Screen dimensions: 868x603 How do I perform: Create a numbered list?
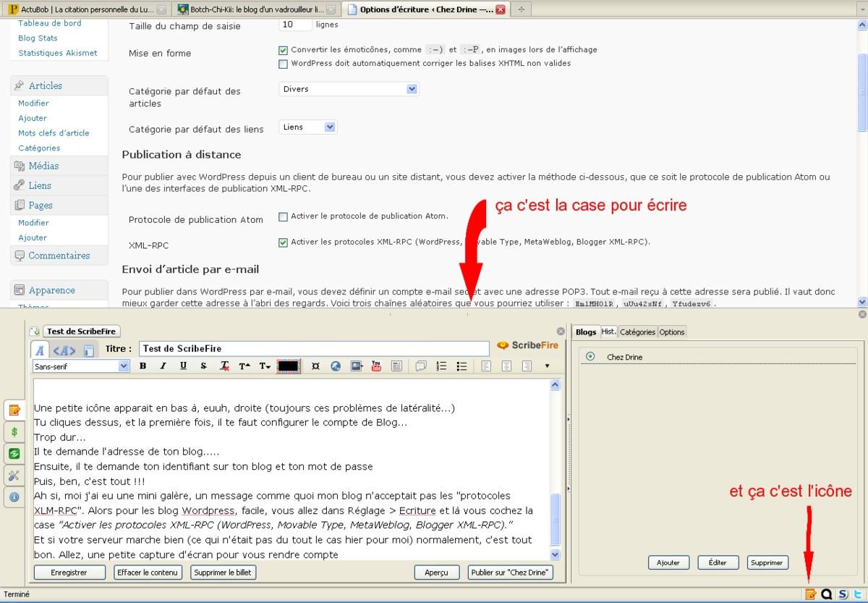click(441, 366)
